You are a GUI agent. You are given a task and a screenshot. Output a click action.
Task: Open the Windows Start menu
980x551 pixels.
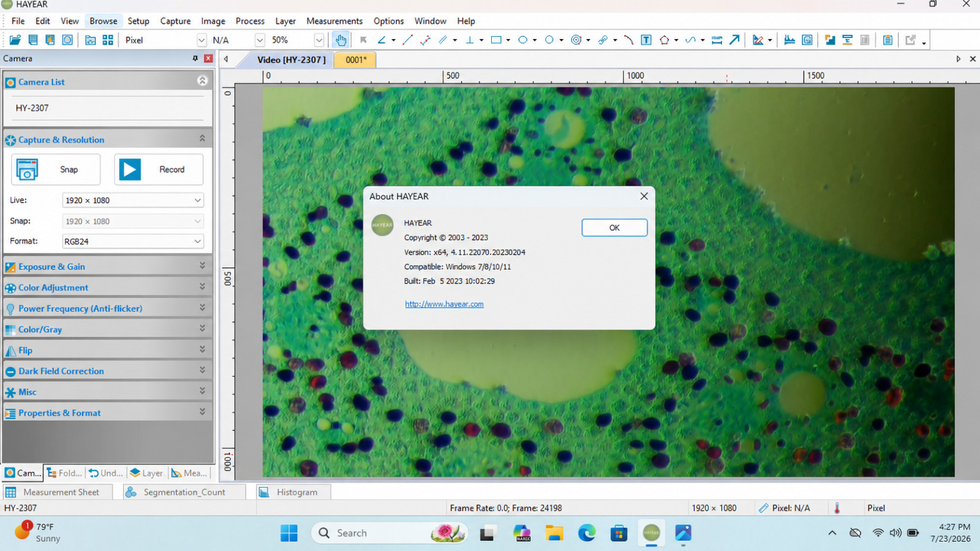coord(289,533)
